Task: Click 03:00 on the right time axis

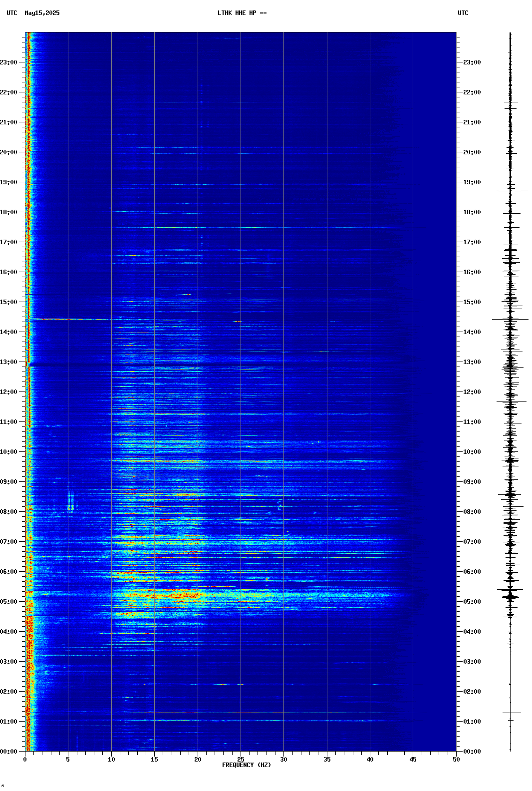Action: [472, 662]
